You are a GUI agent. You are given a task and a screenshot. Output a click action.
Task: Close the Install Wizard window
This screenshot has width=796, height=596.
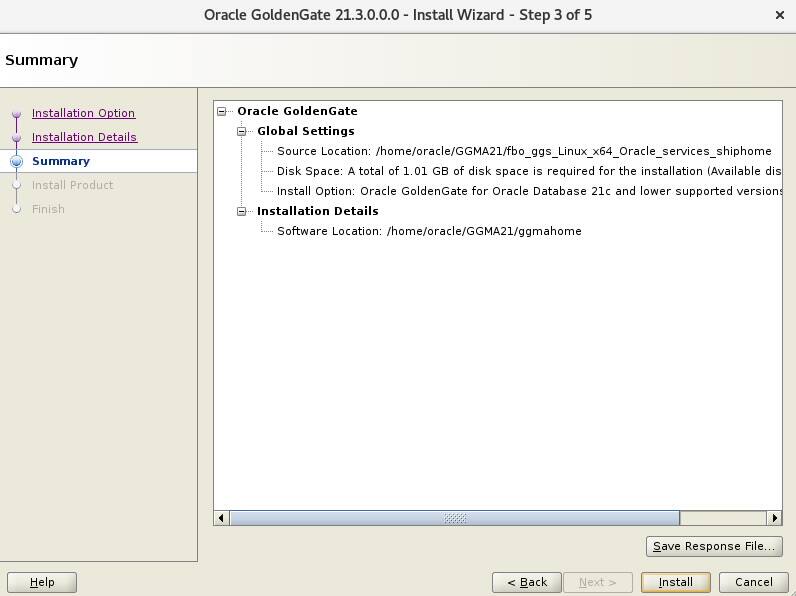pos(780,15)
